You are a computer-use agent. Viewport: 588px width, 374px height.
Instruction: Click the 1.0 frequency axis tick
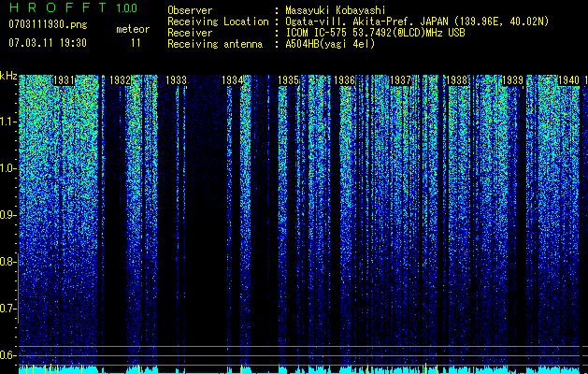(8, 168)
